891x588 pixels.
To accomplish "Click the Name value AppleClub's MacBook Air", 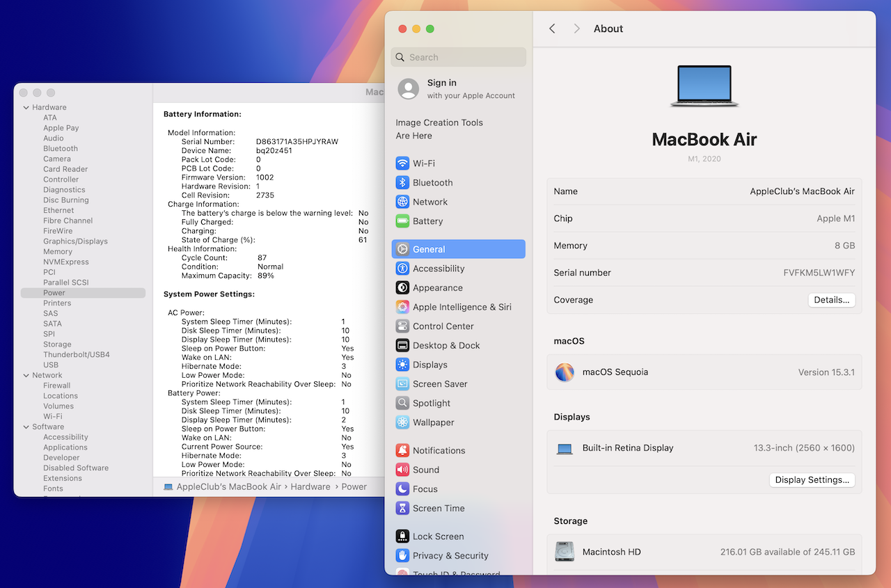I will point(803,191).
